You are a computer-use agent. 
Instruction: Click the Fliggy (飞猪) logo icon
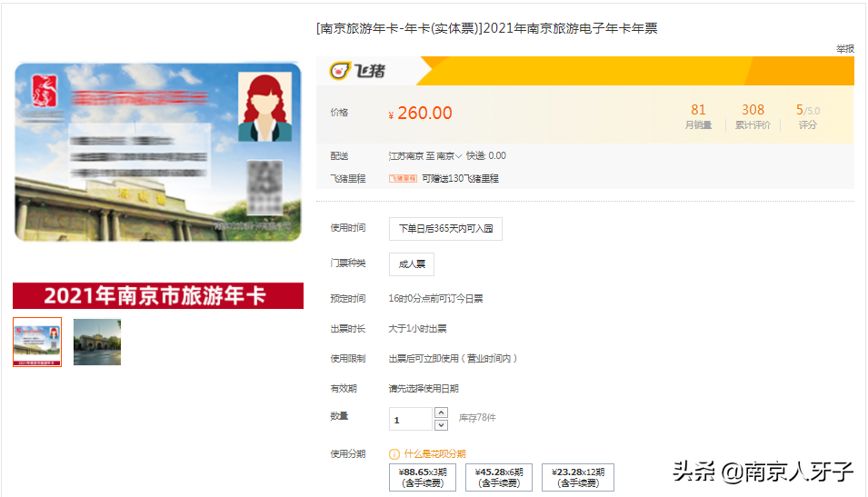coord(341,71)
